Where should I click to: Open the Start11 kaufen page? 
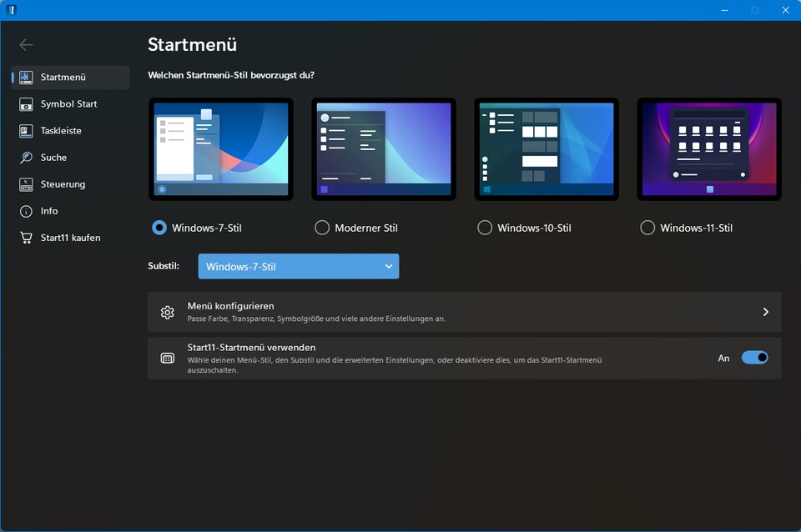pos(70,237)
